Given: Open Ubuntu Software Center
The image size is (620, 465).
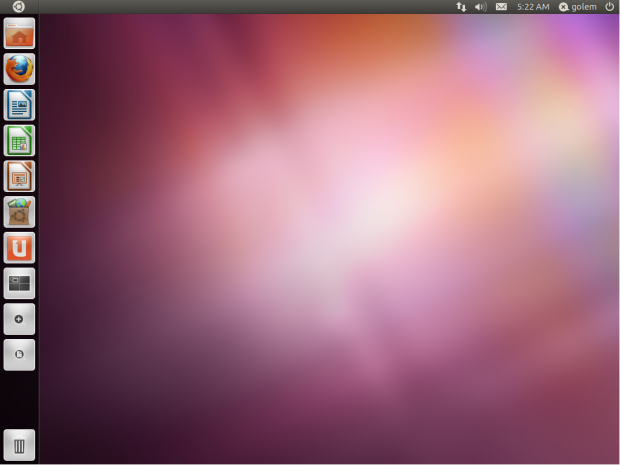Looking at the screenshot, I should (19, 212).
